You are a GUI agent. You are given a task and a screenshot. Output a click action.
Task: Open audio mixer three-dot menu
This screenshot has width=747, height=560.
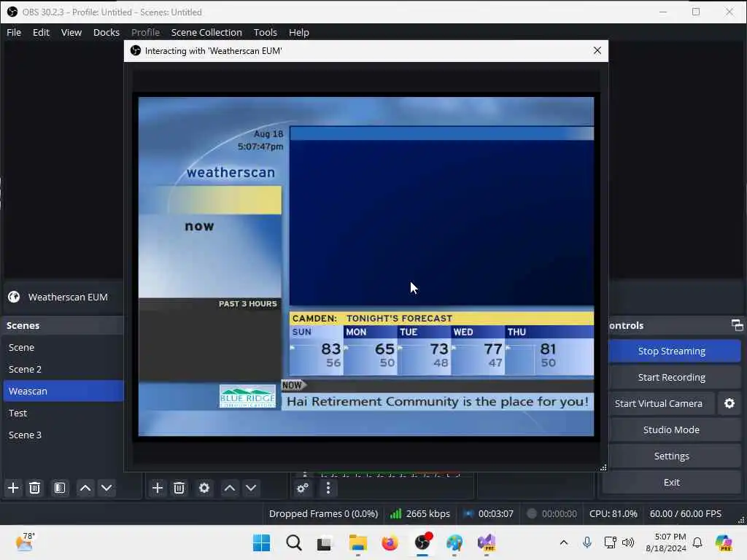tap(328, 488)
